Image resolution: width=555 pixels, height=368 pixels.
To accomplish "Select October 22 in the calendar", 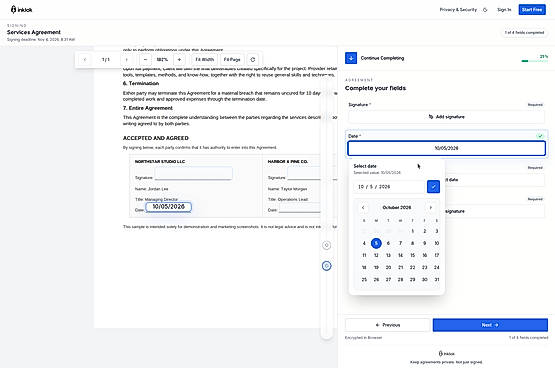I will point(412,268).
